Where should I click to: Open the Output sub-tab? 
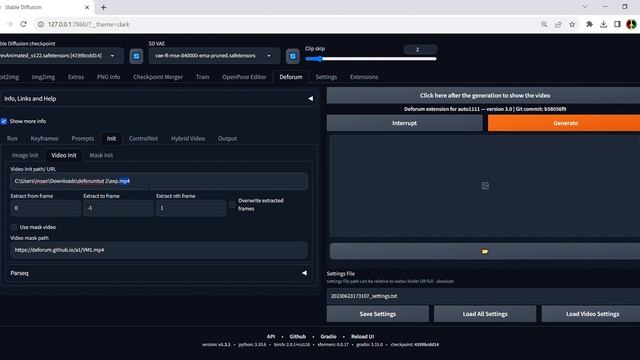pyautogui.click(x=227, y=138)
